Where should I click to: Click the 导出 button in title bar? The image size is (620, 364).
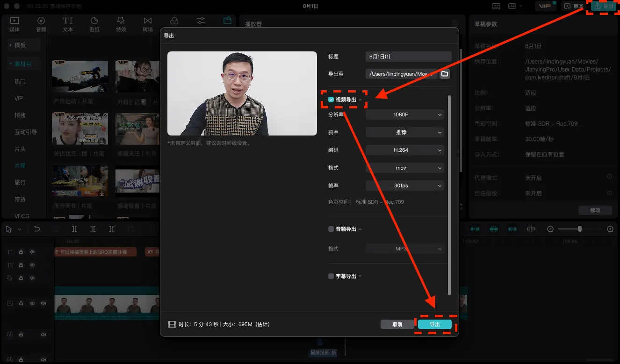(603, 6)
